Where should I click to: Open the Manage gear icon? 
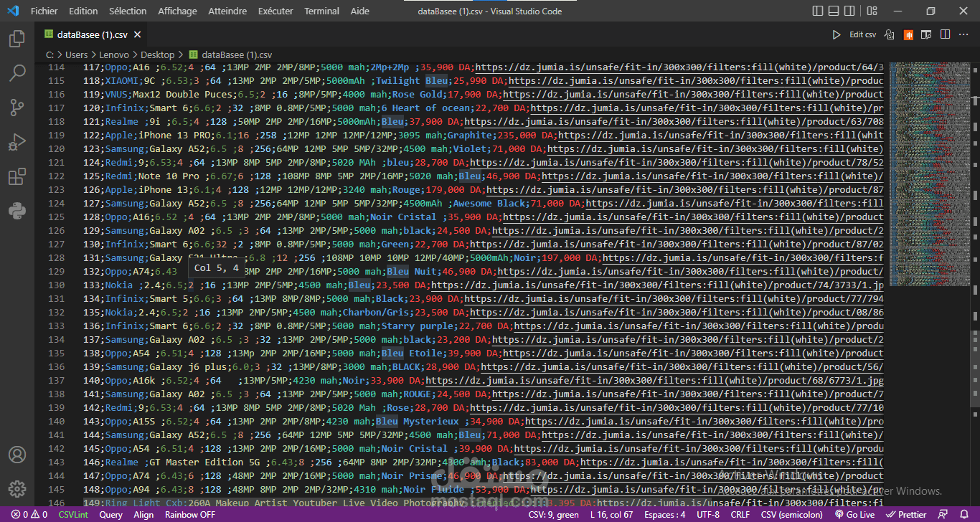(x=17, y=489)
